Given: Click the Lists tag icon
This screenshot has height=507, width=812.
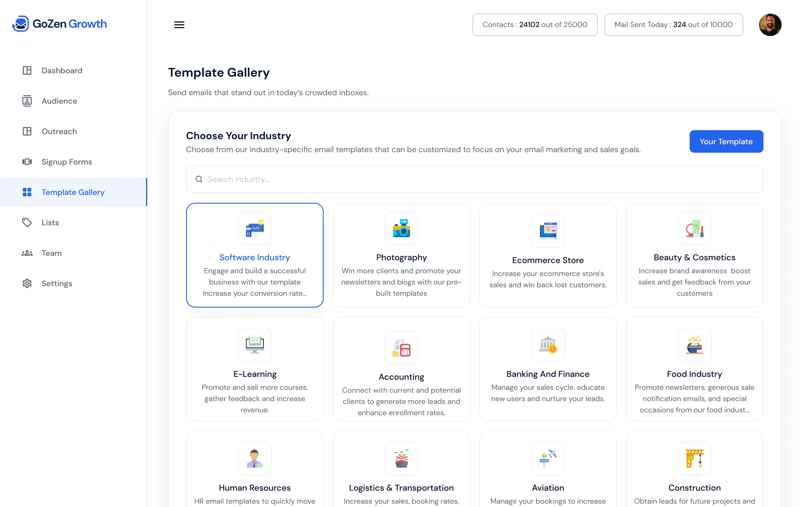Looking at the screenshot, I should (27, 222).
